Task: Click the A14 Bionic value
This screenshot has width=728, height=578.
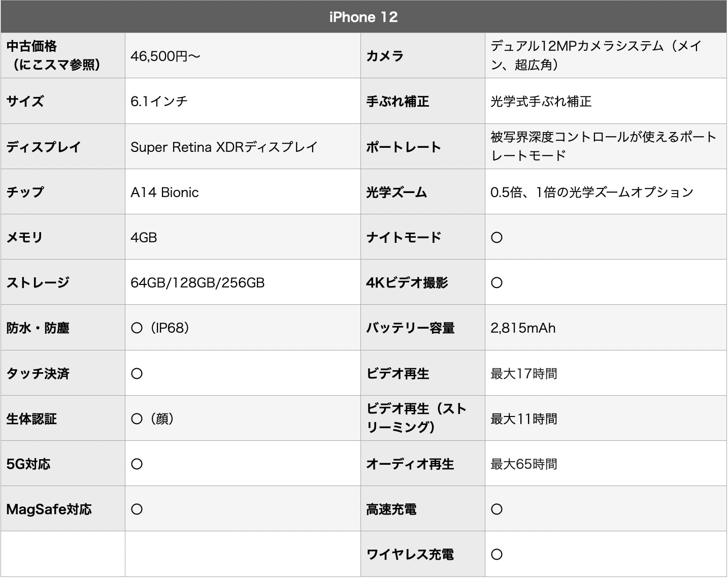Action: coord(164,192)
